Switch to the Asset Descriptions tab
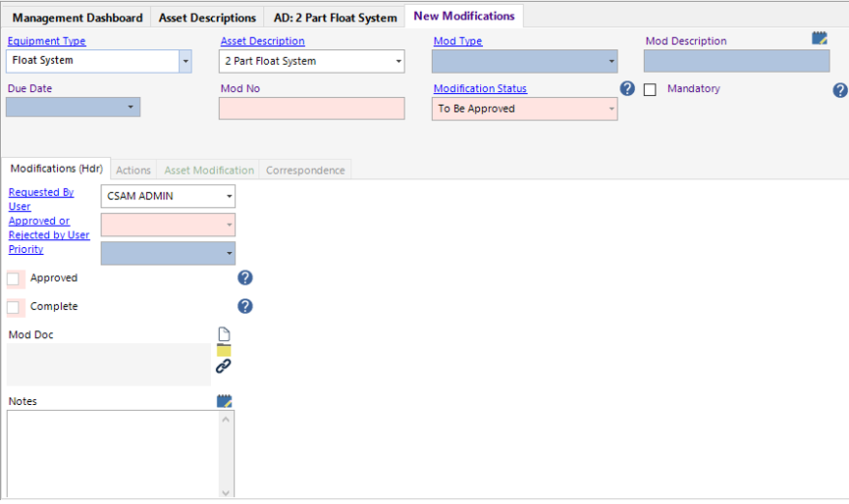This screenshot has height=504, width=849. 207,18
